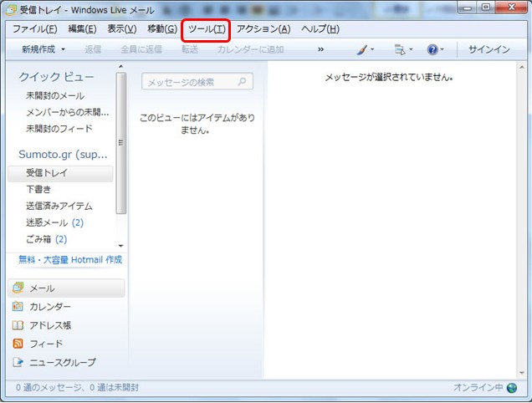Viewport: 532px width, 403px height.
Task: Click カレンダーに追加 in the toolbar
Action: coord(250,49)
